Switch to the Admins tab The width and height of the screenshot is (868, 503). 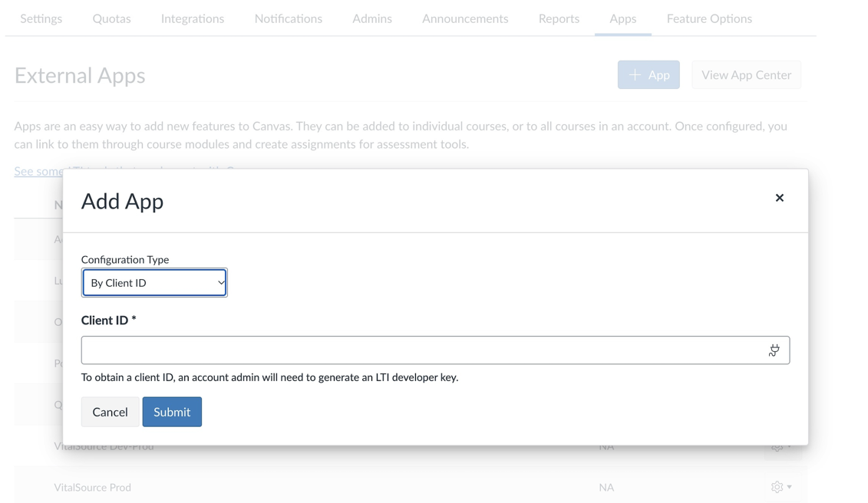(371, 18)
